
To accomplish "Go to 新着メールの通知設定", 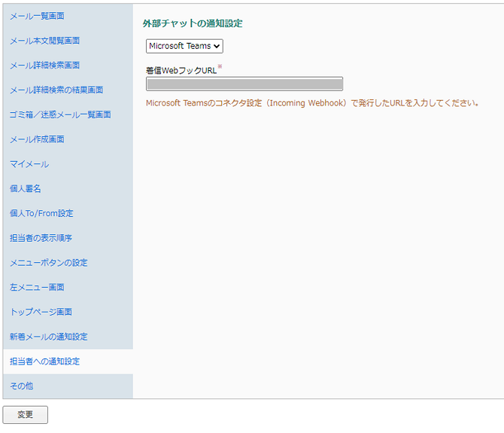I will [48, 337].
